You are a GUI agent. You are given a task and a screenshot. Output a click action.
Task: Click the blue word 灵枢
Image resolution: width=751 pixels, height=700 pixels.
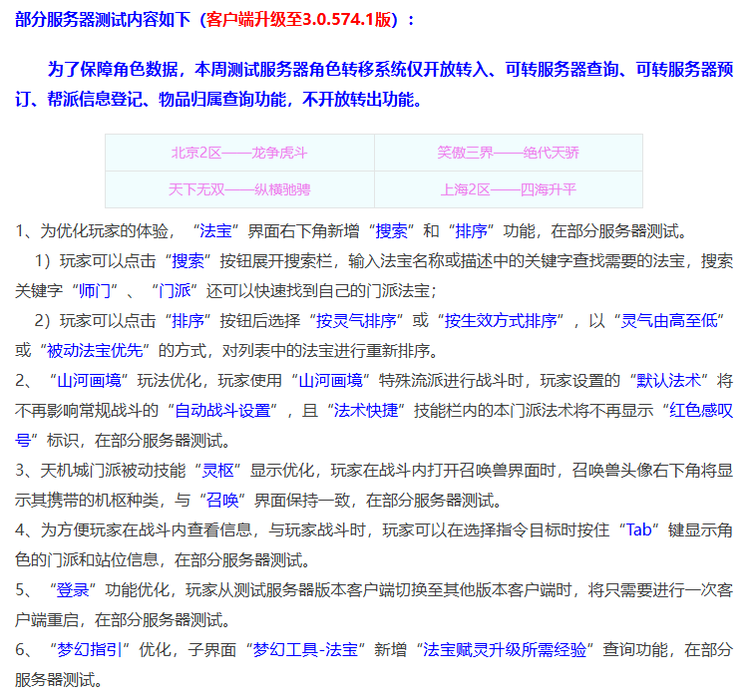pyautogui.click(x=218, y=471)
